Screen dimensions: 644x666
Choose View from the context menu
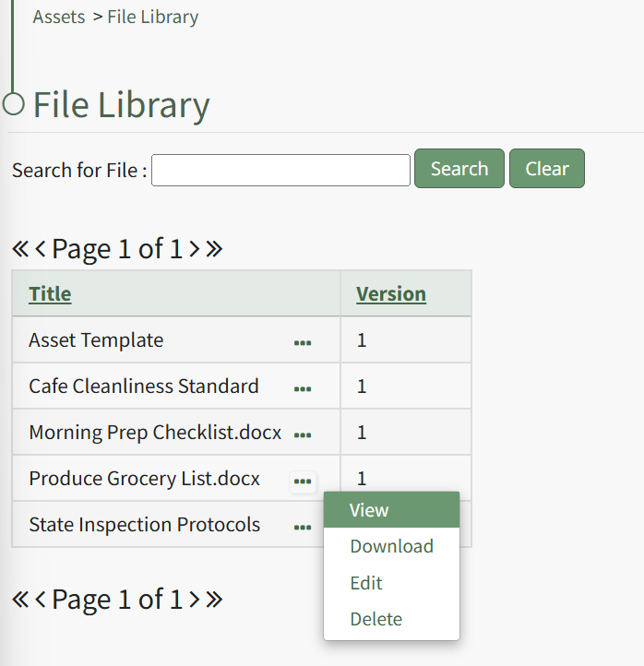(x=369, y=510)
